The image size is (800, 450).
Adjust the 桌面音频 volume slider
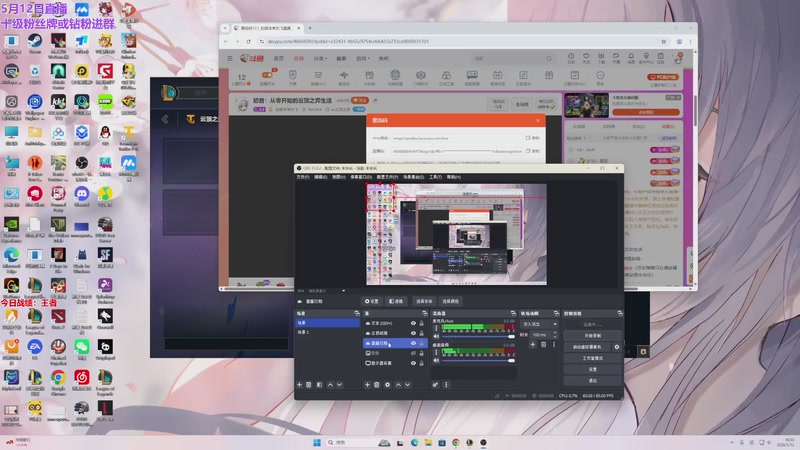[478, 361]
